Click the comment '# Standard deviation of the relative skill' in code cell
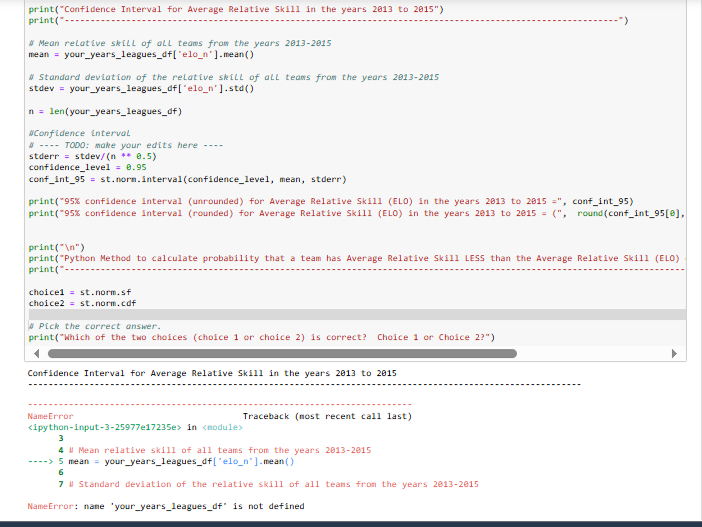The width and height of the screenshot is (702, 527). pyautogui.click(x=234, y=77)
